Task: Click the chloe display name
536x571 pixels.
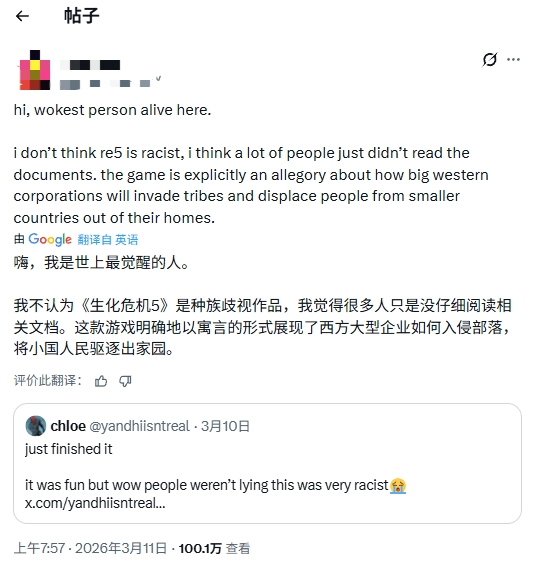Action: (x=68, y=426)
